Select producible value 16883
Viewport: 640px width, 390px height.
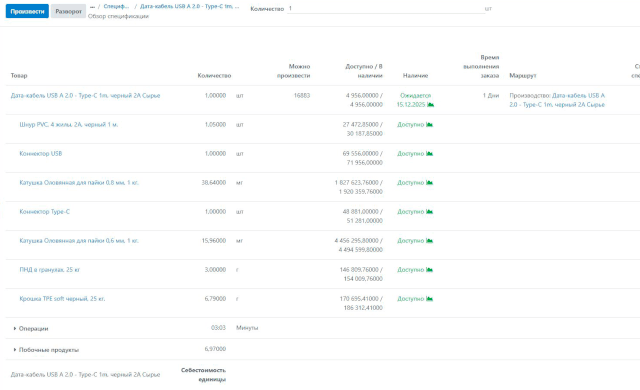pos(302,95)
